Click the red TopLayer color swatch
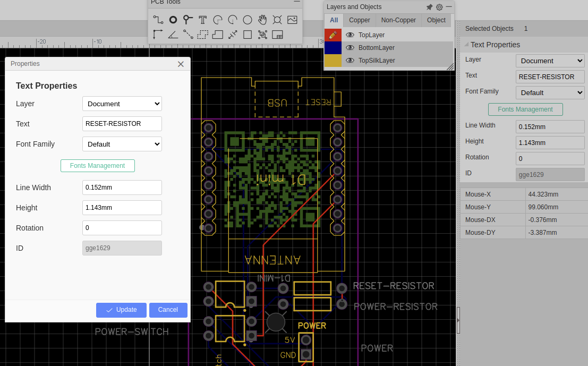The height and width of the screenshot is (366, 588). click(333, 35)
